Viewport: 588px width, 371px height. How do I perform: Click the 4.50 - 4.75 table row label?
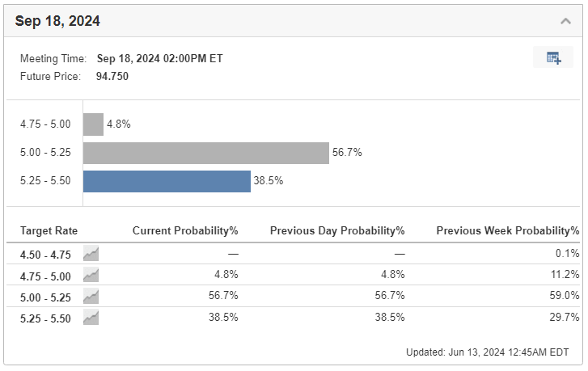click(45, 255)
